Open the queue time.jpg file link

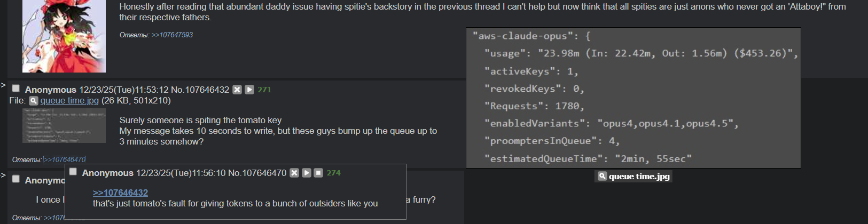[69, 101]
